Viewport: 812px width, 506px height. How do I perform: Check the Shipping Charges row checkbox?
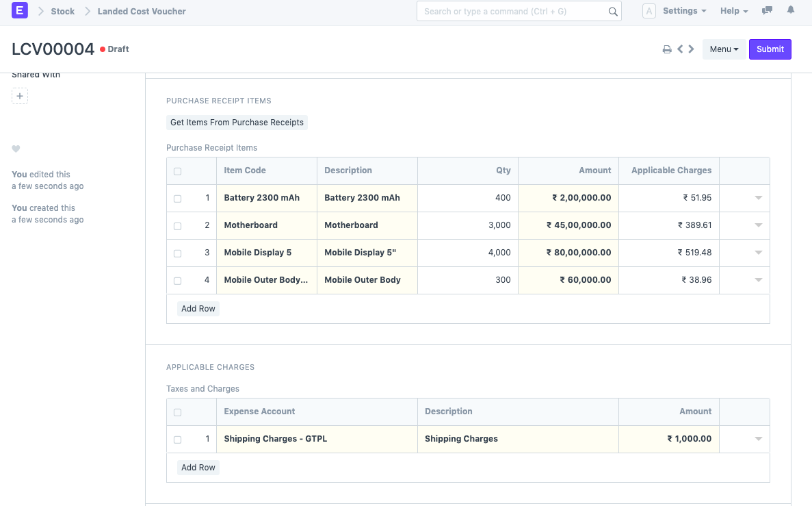[x=178, y=440]
